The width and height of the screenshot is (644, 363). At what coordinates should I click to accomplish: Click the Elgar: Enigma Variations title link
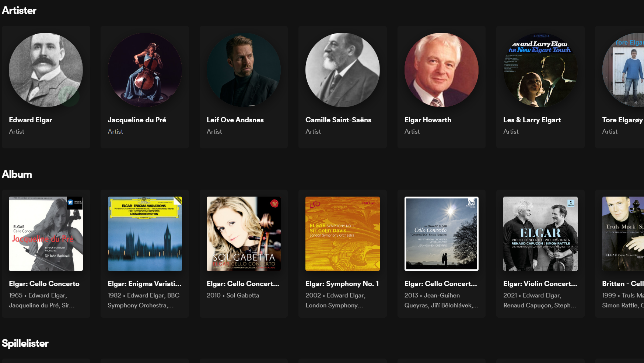coord(144,284)
